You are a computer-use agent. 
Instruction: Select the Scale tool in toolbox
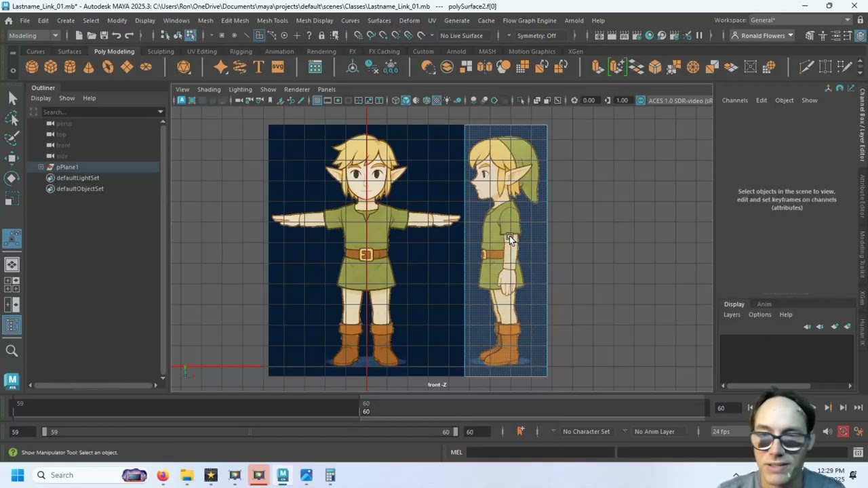point(12,199)
